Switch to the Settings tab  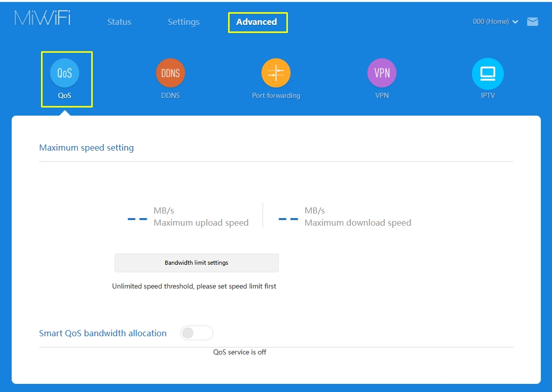point(183,22)
